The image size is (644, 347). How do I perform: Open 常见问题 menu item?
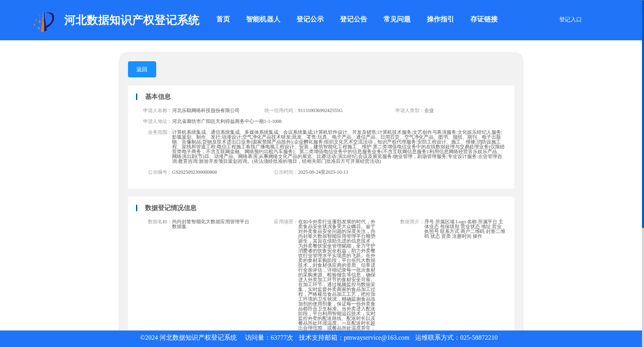tap(397, 19)
